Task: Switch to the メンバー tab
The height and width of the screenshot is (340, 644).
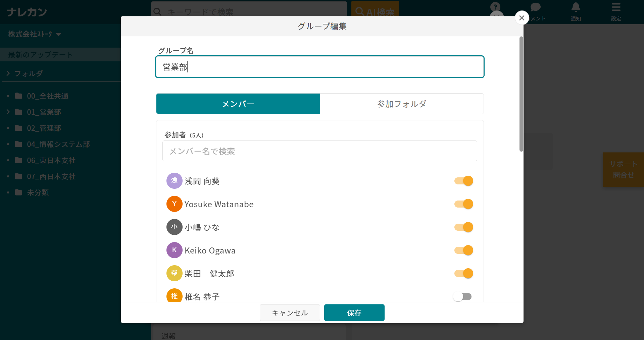Action: point(238,104)
